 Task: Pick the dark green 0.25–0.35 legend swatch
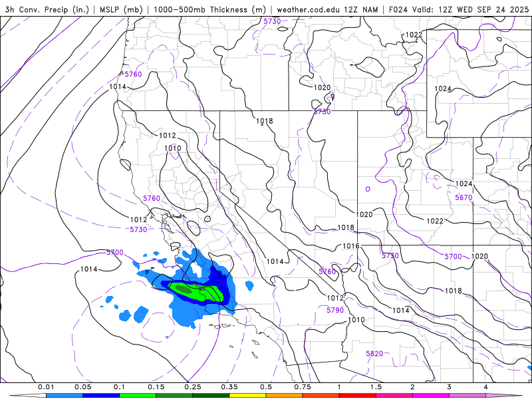tap(211, 396)
